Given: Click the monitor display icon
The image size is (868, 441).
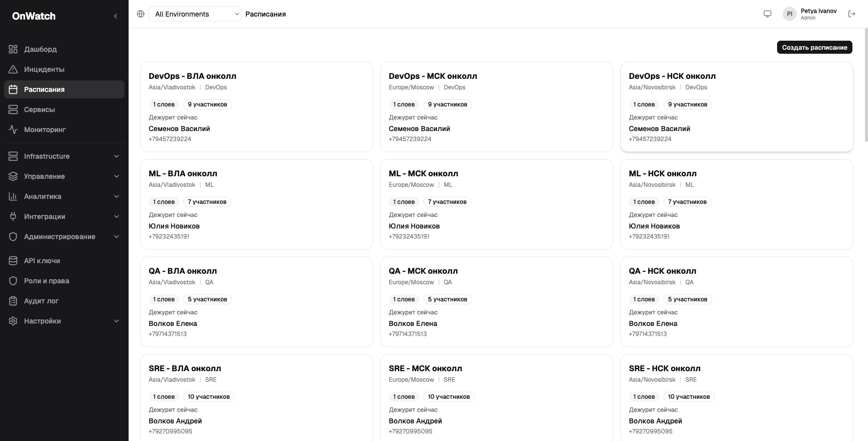Looking at the screenshot, I should 768,14.
